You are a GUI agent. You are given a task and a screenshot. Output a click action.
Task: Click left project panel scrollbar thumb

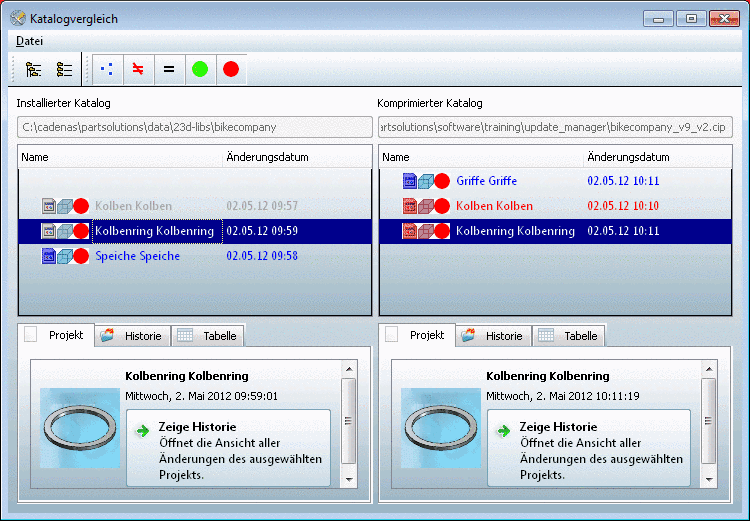(x=349, y=421)
